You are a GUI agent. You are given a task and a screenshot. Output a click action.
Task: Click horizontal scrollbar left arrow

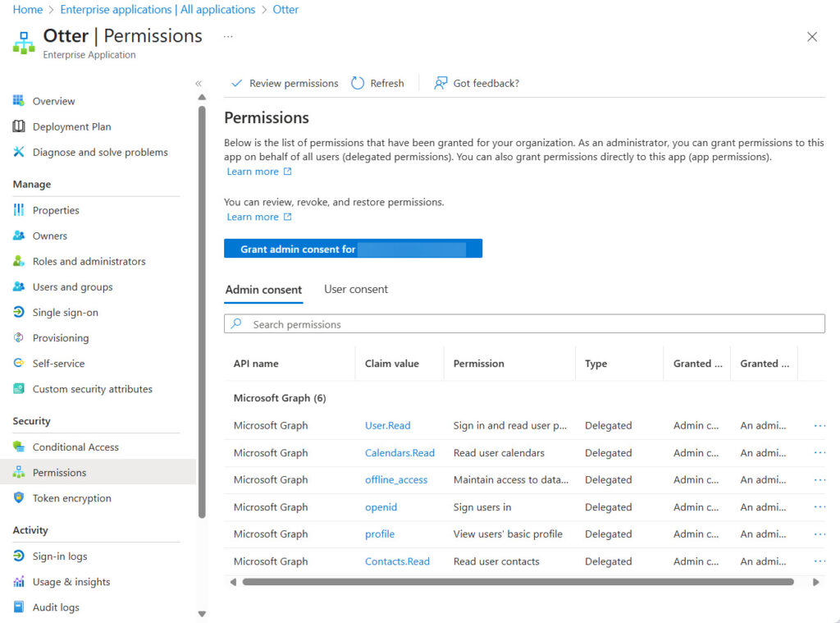(233, 582)
